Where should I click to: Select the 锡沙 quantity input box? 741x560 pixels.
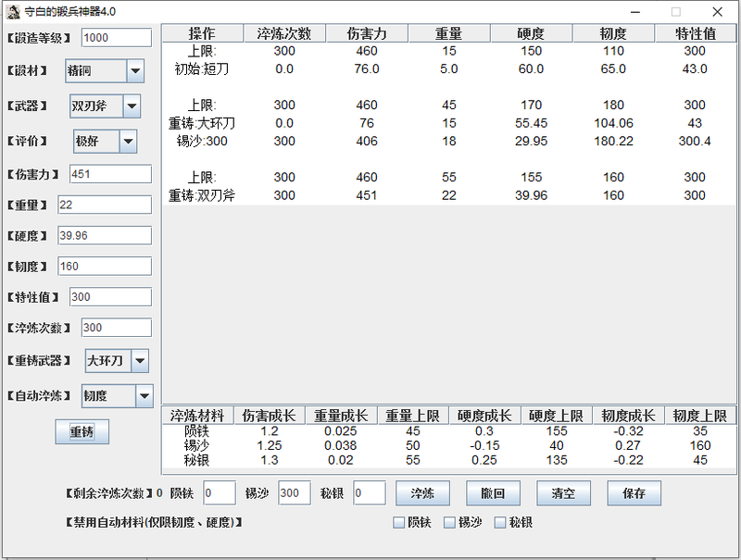point(295,493)
